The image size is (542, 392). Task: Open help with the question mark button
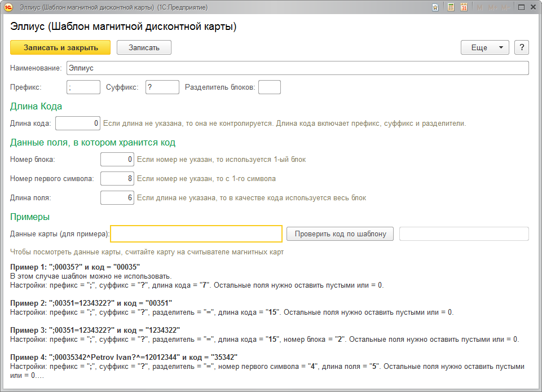tap(522, 48)
